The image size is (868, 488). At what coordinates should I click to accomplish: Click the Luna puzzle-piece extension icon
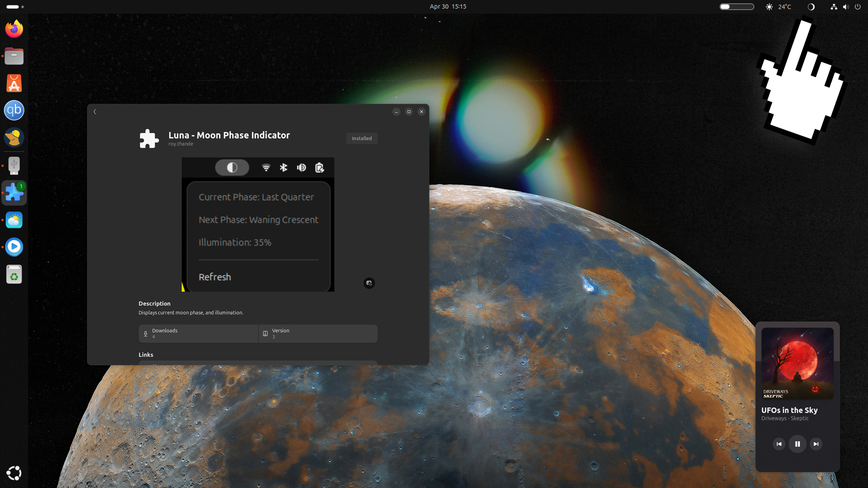149,139
